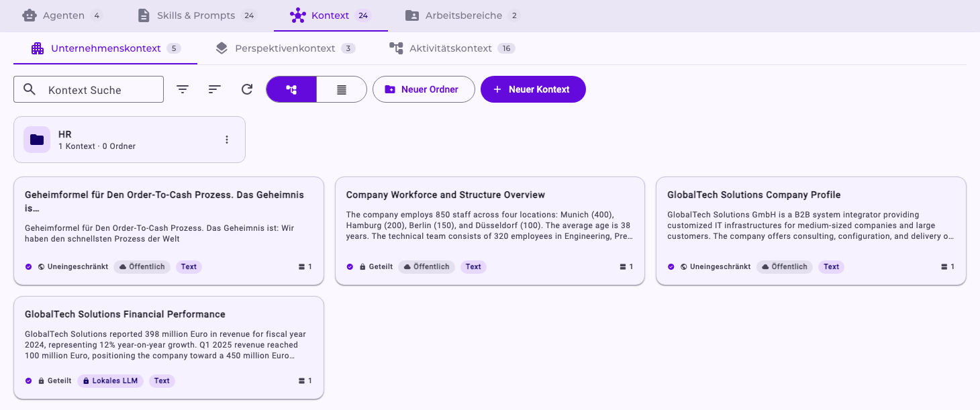Click entries count icon on Financial Performance card
Viewport: 980px width, 410px height.
[x=301, y=380]
